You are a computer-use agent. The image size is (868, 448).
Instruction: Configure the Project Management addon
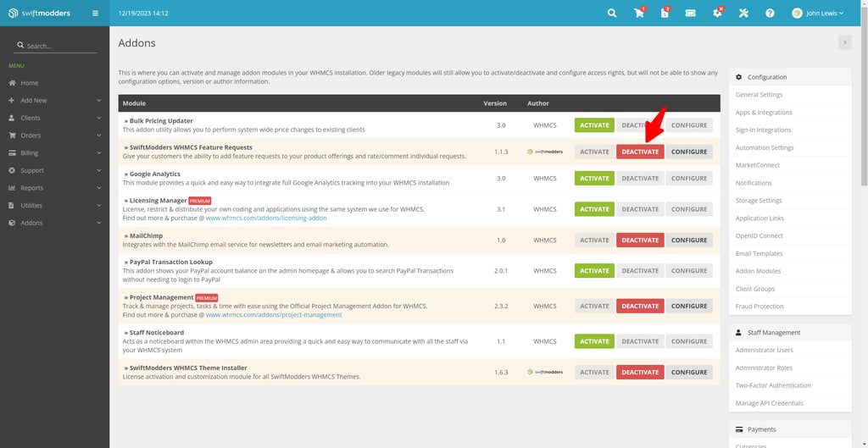(x=689, y=306)
